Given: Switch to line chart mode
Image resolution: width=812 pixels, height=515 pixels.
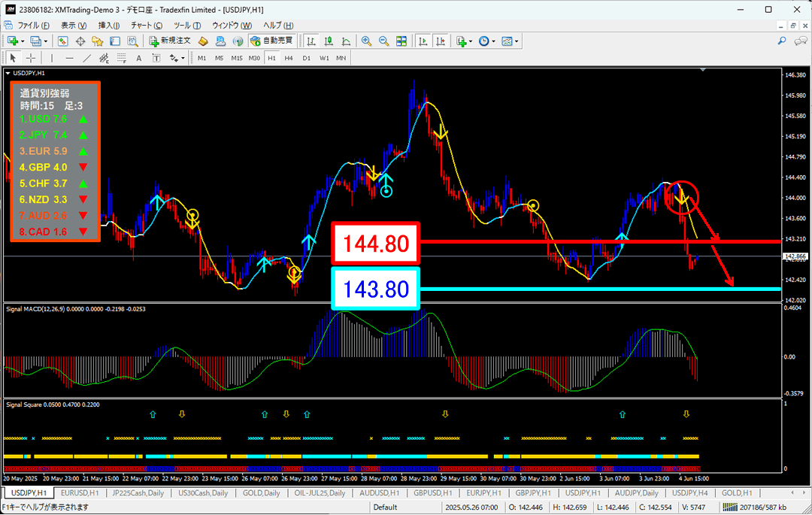Looking at the screenshot, I should (x=346, y=41).
